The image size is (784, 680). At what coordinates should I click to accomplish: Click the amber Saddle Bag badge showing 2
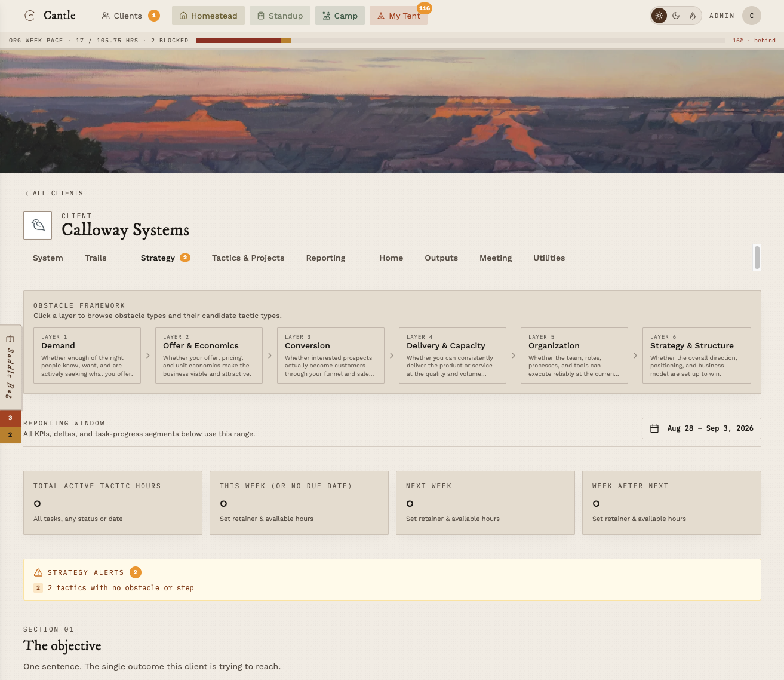[x=10, y=435]
